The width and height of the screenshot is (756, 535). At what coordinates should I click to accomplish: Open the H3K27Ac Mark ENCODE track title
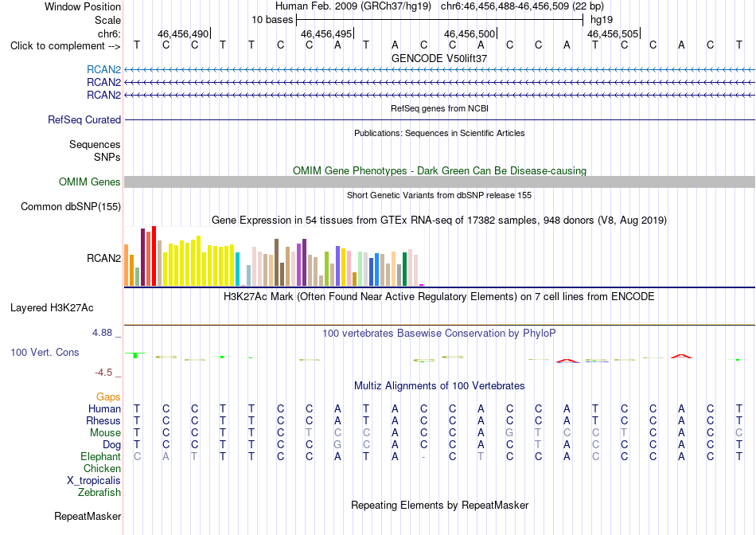tap(439, 297)
